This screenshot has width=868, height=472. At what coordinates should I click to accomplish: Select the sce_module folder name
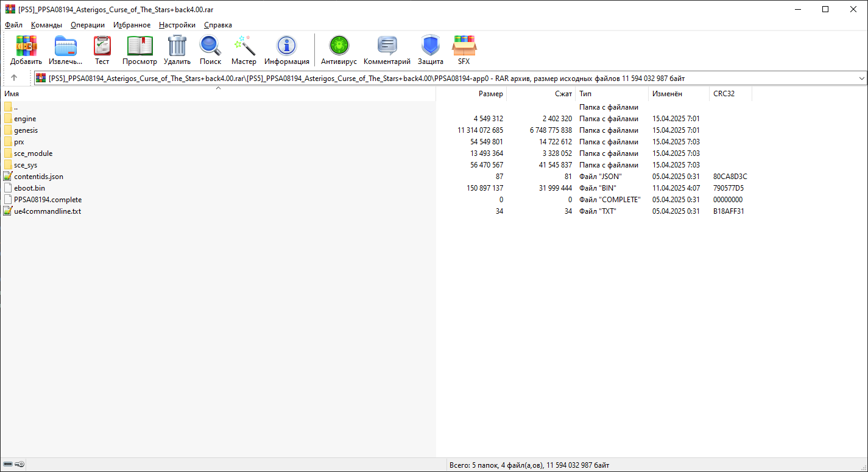[x=34, y=153]
